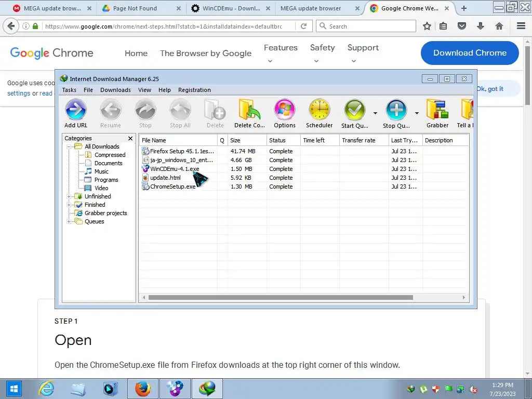Screen dimensions: 532x399
Task: Click the Firefox back arrow button
Action: click(11, 26)
